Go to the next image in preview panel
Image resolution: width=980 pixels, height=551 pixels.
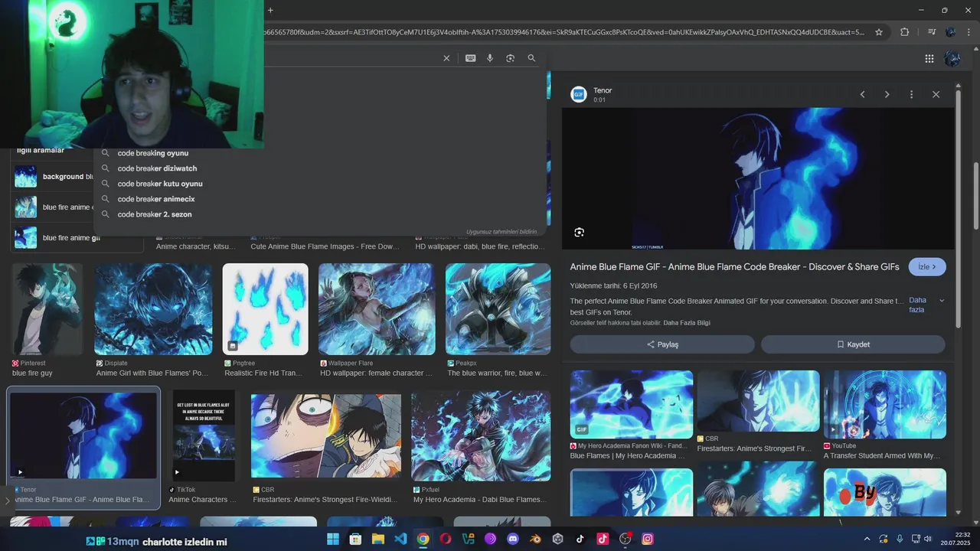tap(887, 94)
